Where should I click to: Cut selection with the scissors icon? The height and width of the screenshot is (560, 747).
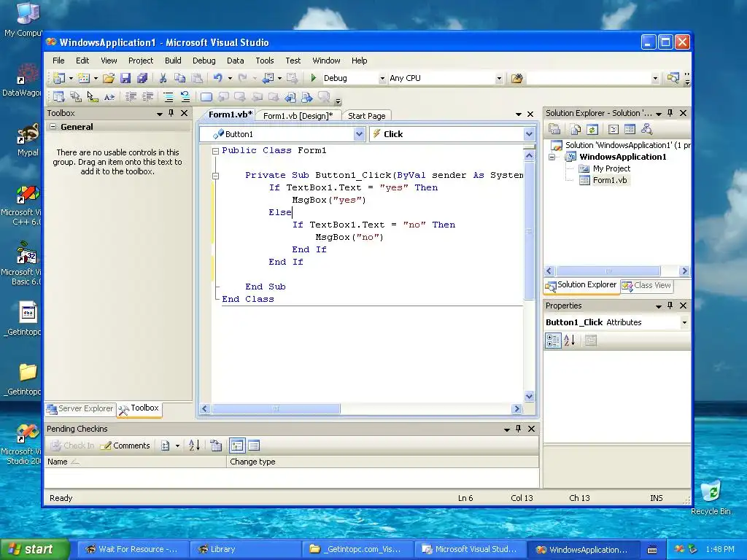[163, 78]
